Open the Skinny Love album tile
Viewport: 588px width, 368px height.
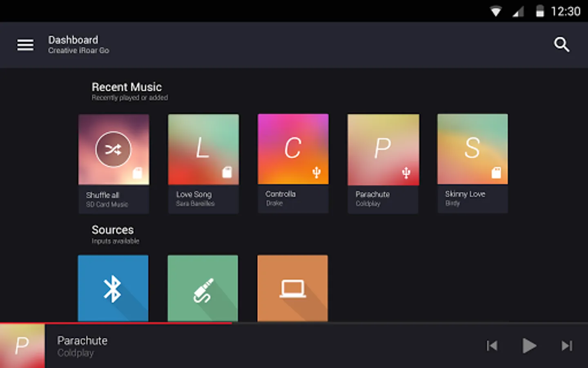tap(472, 164)
